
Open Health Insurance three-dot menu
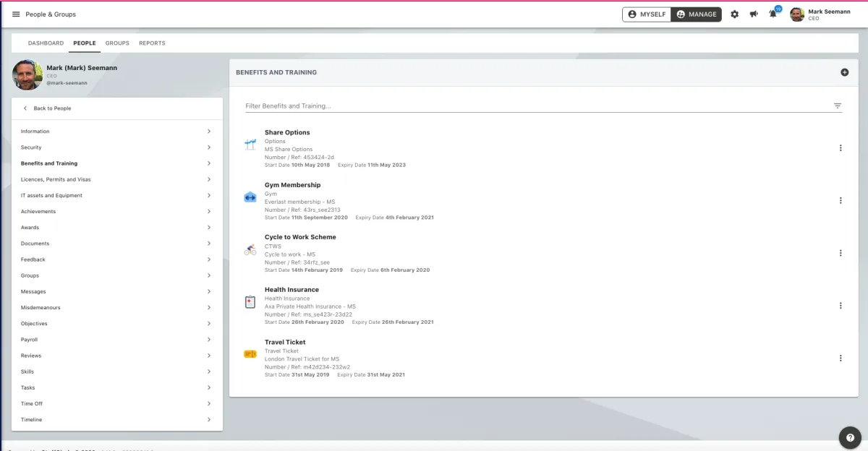[841, 306]
